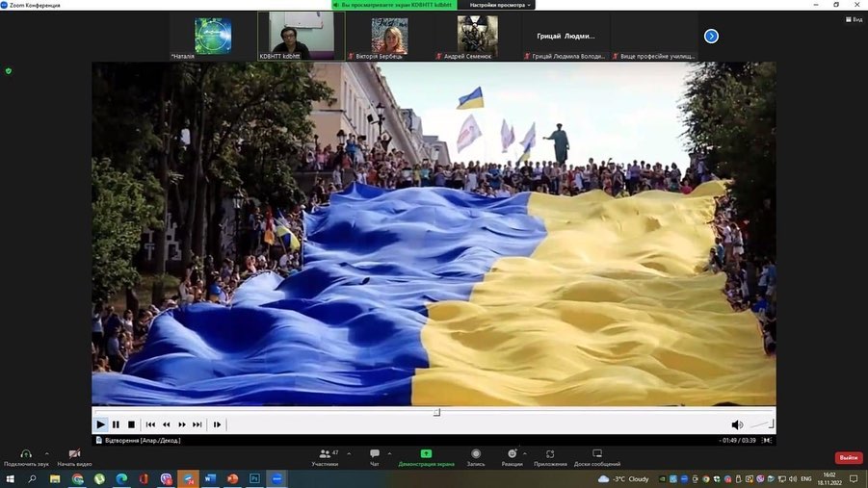This screenshot has width=868, height=488.
Task: Click the Відтворення playback status text
Action: click(x=143, y=441)
